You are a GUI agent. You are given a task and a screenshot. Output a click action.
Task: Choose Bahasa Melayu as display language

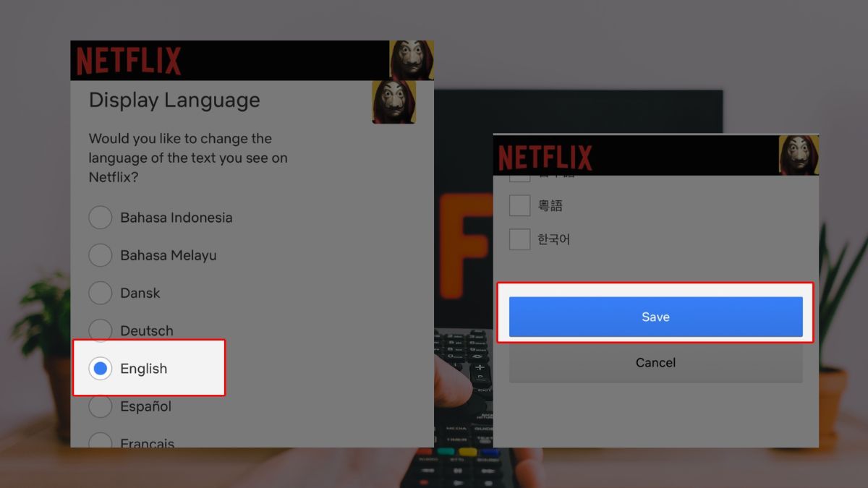[x=101, y=255]
